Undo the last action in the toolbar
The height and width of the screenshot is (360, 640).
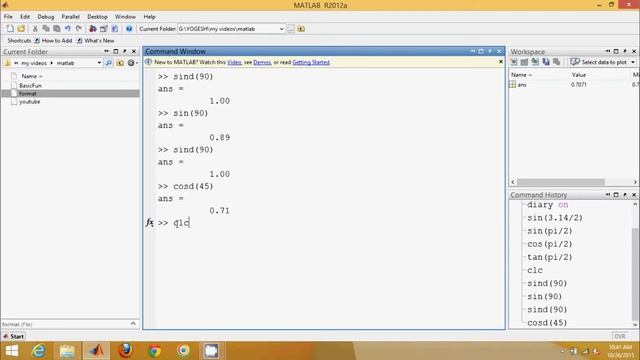[x=67, y=29]
